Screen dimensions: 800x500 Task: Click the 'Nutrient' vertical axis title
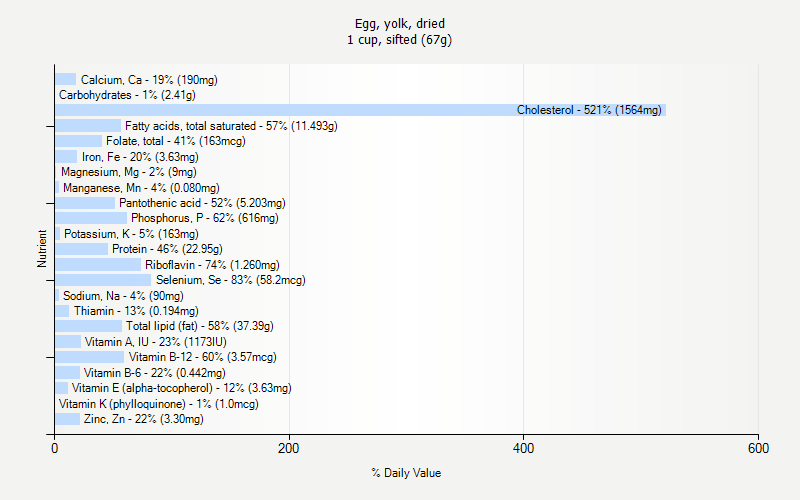(42, 249)
